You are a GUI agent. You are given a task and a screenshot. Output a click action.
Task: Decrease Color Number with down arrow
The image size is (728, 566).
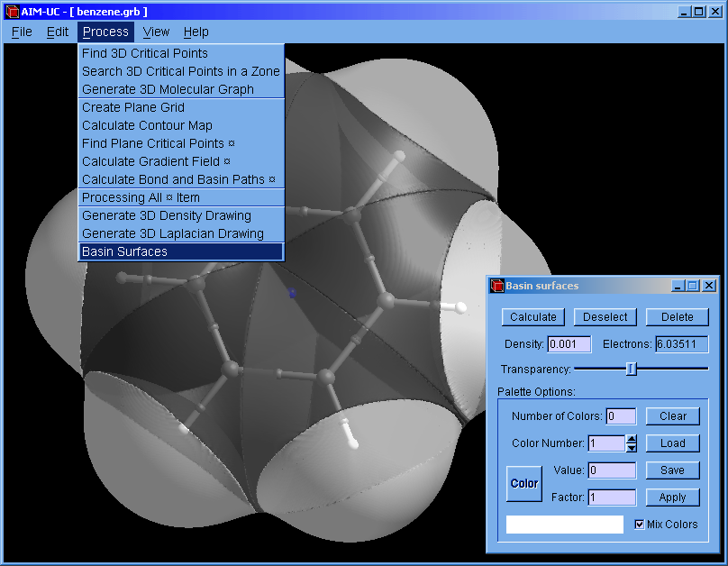[631, 447]
